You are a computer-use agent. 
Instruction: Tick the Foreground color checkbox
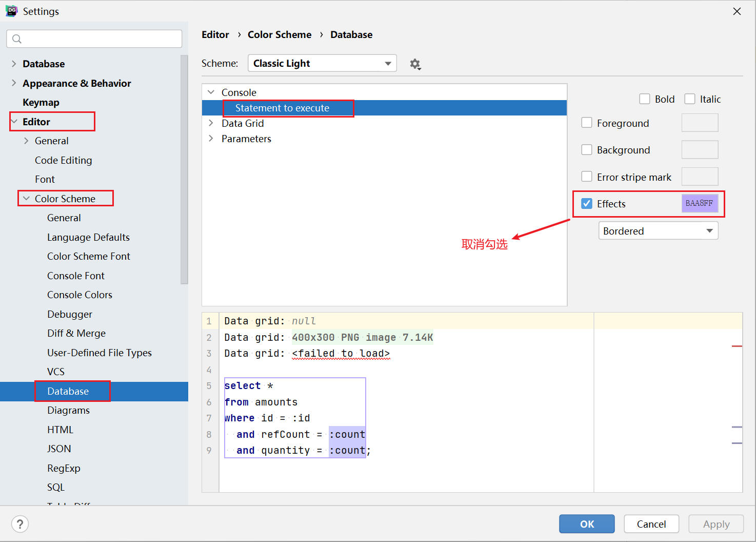click(587, 123)
